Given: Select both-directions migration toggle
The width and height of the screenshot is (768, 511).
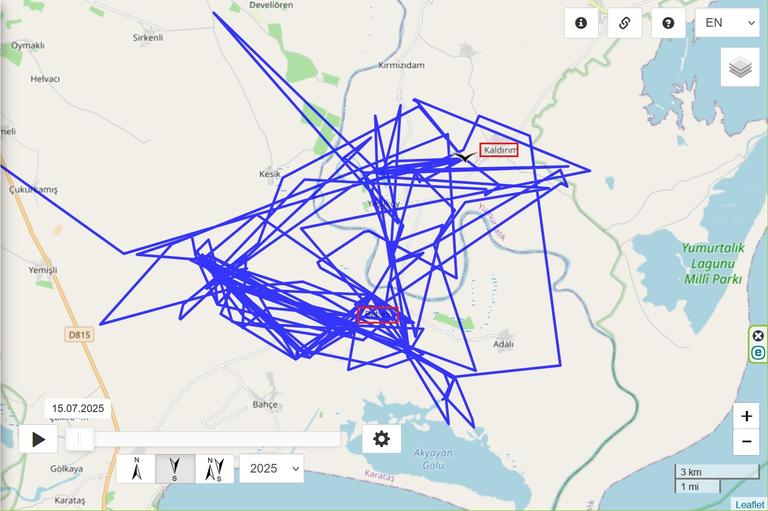Looking at the screenshot, I should pos(215,469).
